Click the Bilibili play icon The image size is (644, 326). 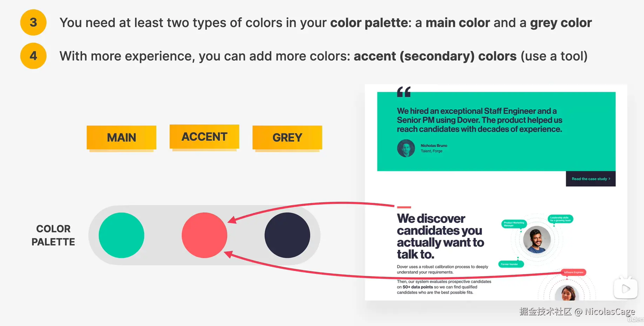tap(625, 288)
